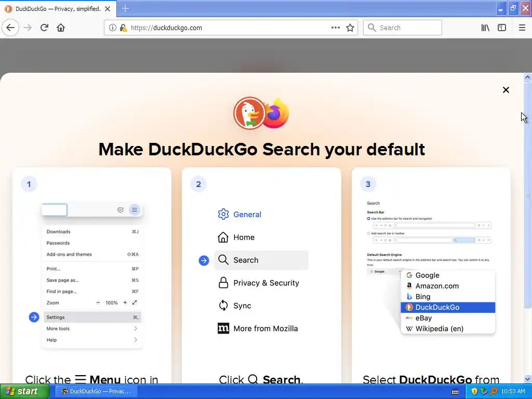Select the DuckDuckGo — Privacy, simplified tab
The width and height of the screenshot is (532, 399).
click(58, 9)
